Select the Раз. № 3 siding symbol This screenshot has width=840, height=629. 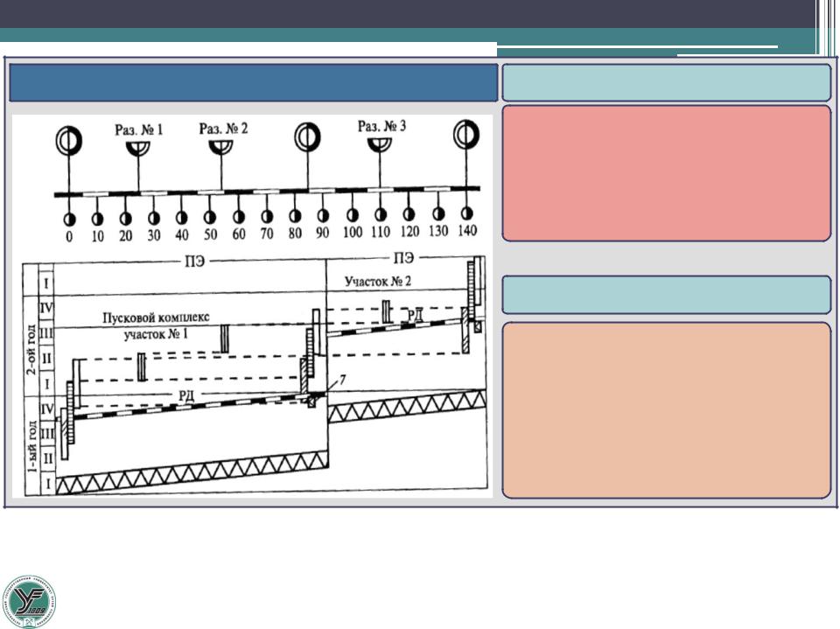click(379, 144)
